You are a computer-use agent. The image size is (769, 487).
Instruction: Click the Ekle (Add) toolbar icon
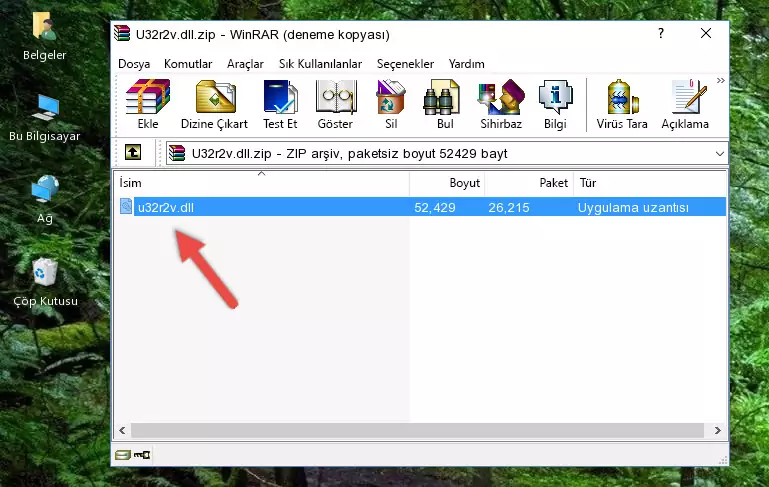pyautogui.click(x=148, y=104)
